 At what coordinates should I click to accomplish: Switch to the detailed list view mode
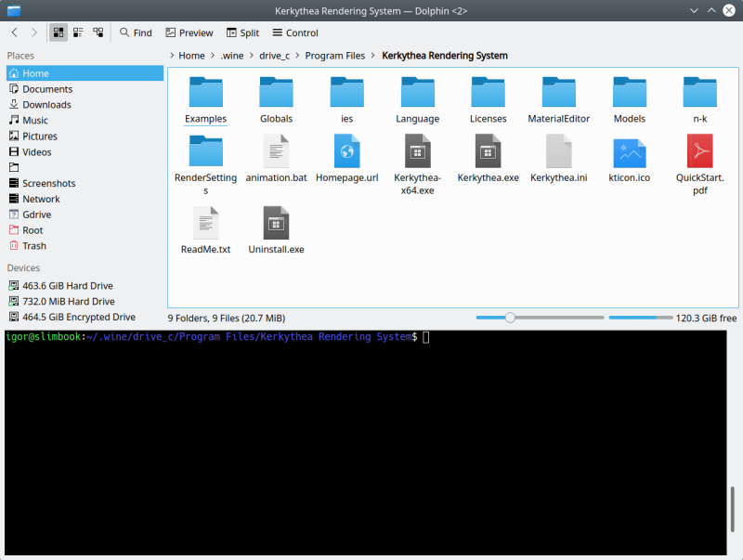78,32
